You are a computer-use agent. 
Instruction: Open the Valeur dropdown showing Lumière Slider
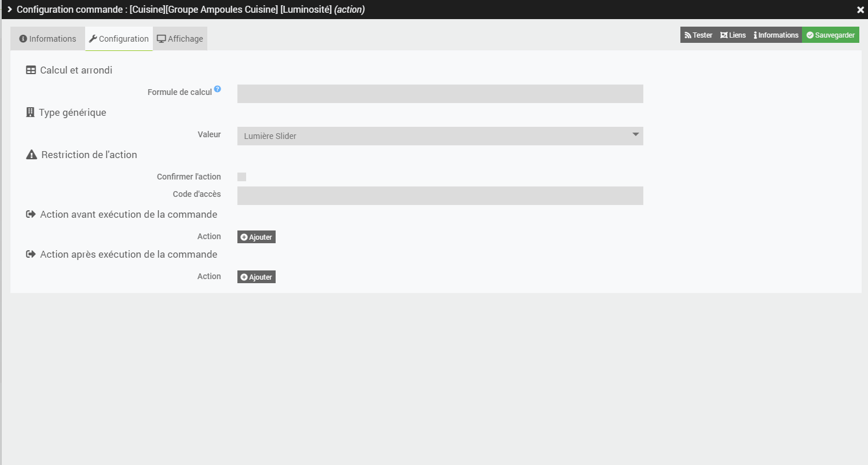coord(440,136)
